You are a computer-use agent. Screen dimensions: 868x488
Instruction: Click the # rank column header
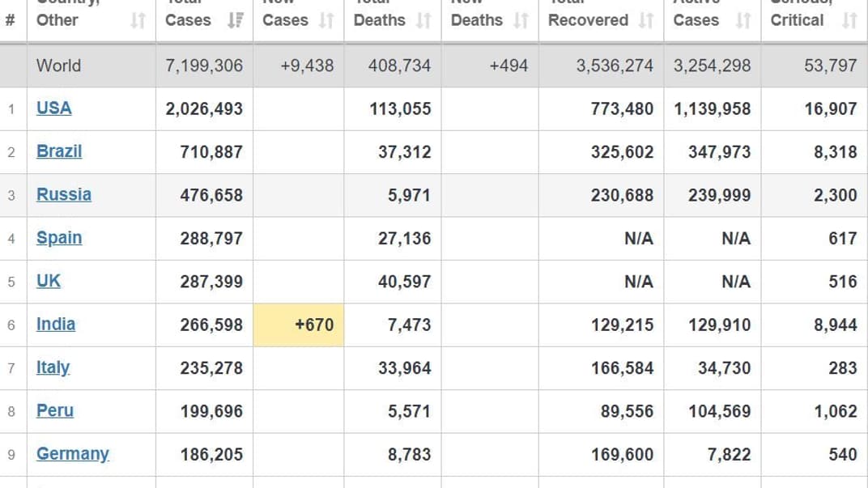click(11, 20)
